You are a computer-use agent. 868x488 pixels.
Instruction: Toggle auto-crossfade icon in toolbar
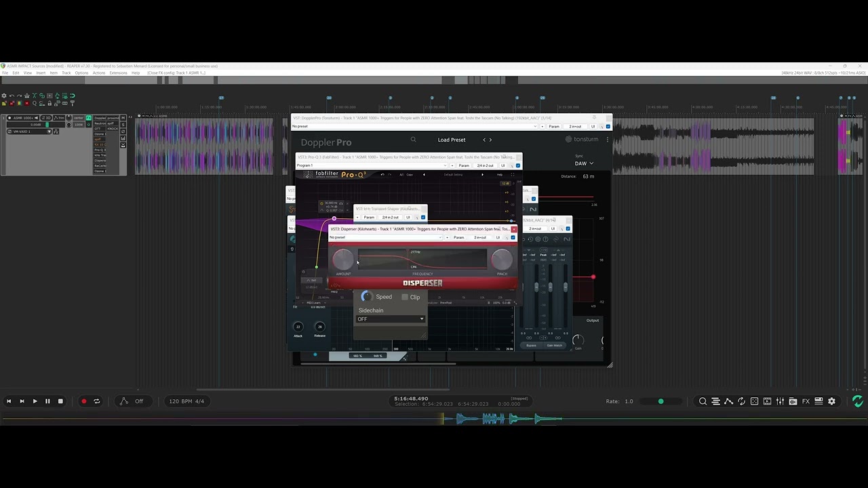35,96
